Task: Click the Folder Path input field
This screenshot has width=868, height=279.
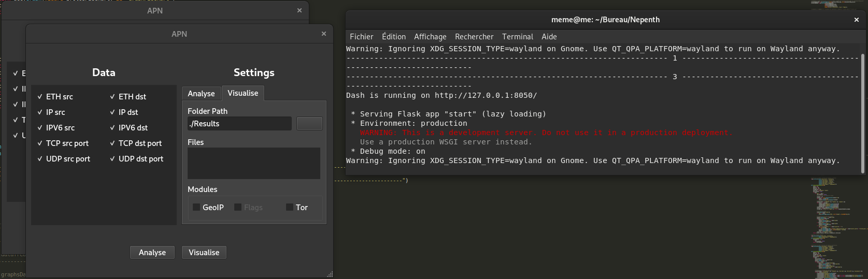Action: tap(239, 124)
